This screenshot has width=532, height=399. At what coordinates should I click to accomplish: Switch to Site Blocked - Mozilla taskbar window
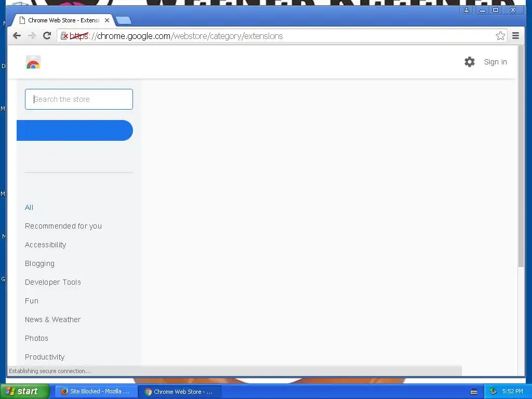96,391
